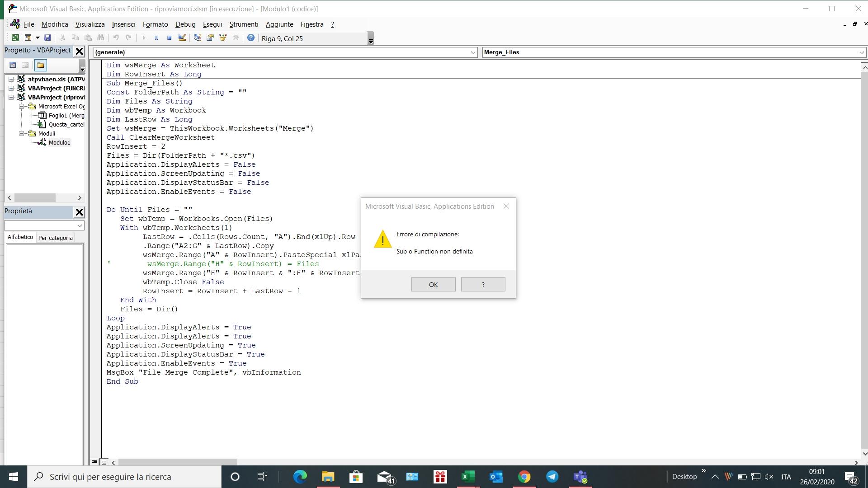This screenshot has height=488, width=868.
Task: Click the blue Help question icon
Action: tap(251, 38)
